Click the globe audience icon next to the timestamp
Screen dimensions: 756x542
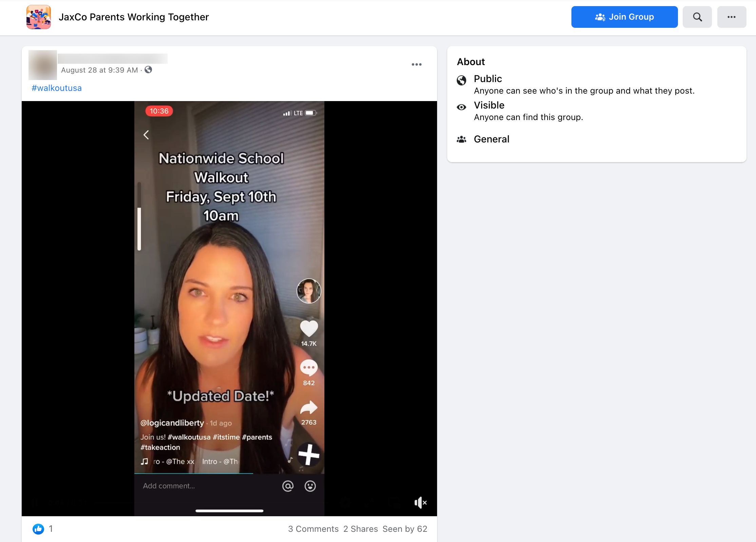tap(148, 70)
